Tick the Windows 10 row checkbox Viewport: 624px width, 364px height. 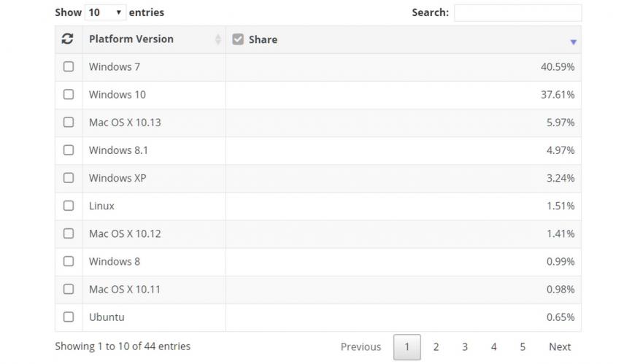pyautogui.click(x=69, y=94)
